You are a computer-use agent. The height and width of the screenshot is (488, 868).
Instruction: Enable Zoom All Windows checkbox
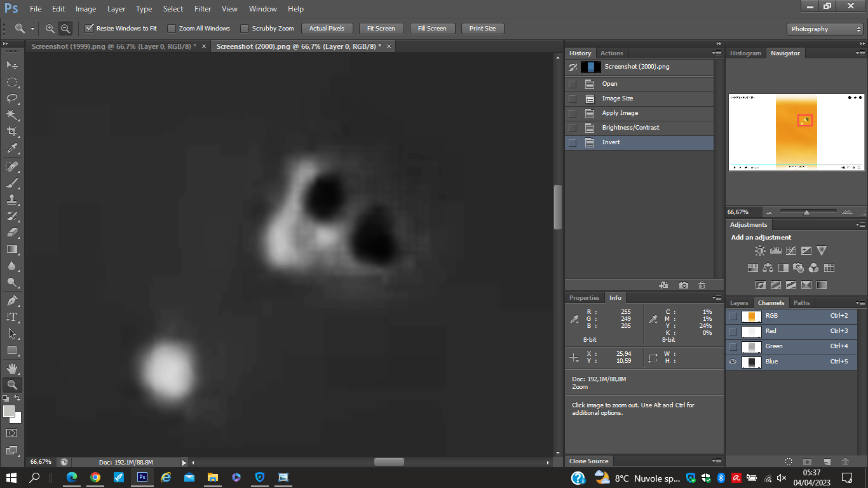point(172,29)
